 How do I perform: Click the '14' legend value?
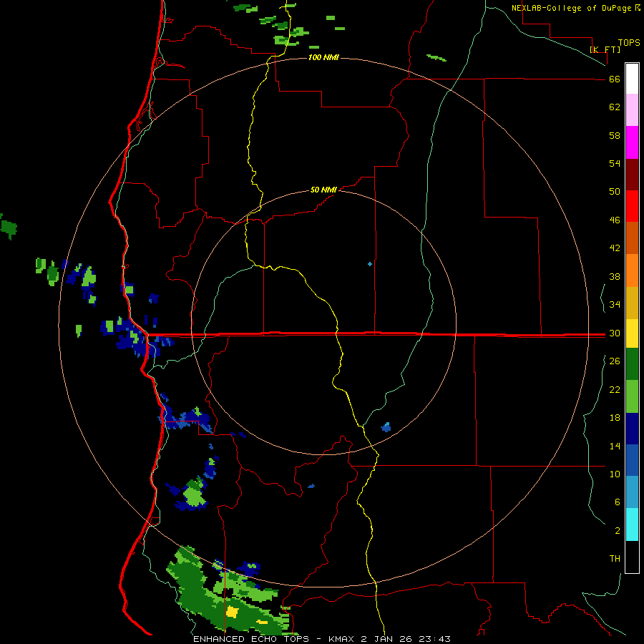[x=615, y=446]
